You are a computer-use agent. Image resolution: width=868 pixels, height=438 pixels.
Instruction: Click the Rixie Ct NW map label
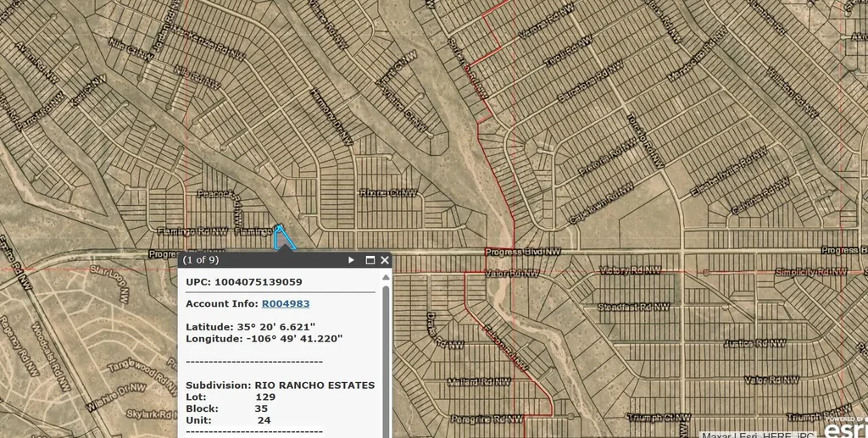tap(389, 193)
